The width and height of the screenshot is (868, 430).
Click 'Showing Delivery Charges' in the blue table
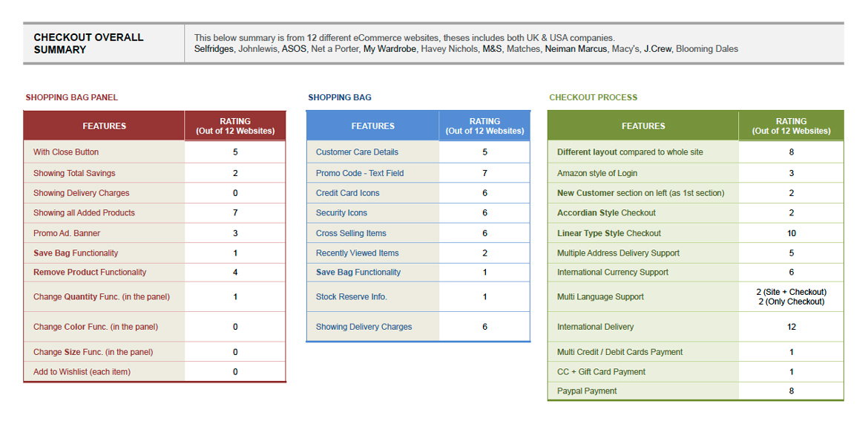tap(364, 327)
